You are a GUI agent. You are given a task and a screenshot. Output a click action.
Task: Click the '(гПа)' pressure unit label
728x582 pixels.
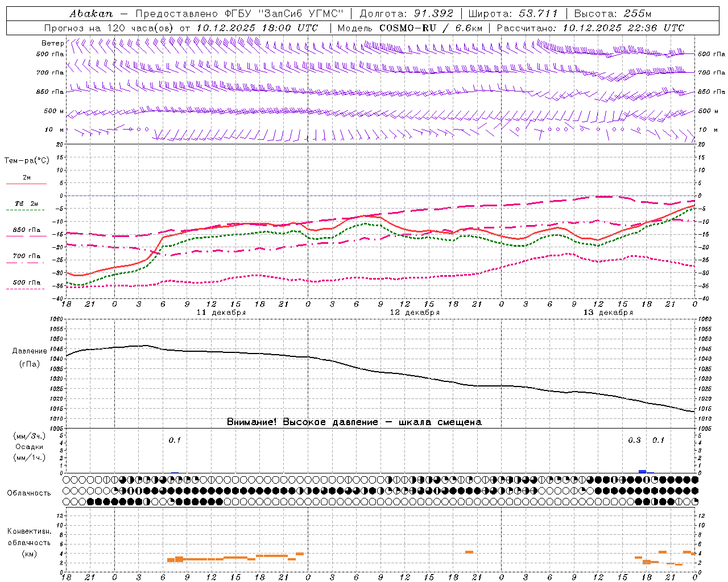click(x=30, y=364)
